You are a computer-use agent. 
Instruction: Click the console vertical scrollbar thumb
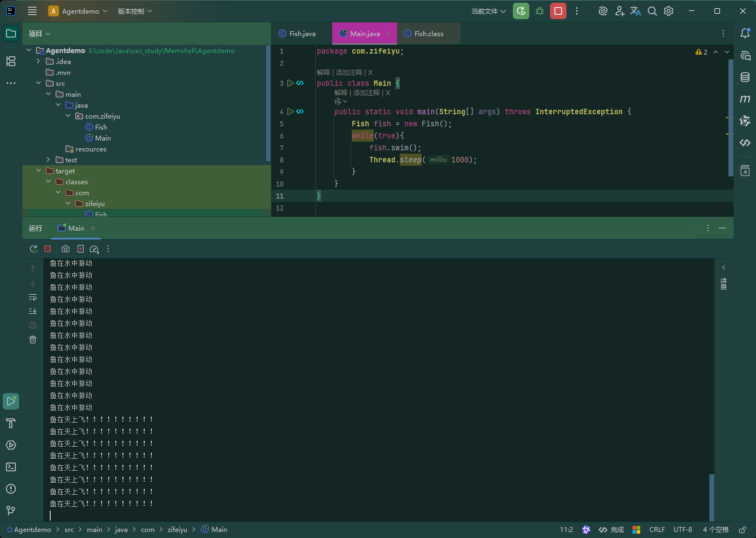pos(712,497)
